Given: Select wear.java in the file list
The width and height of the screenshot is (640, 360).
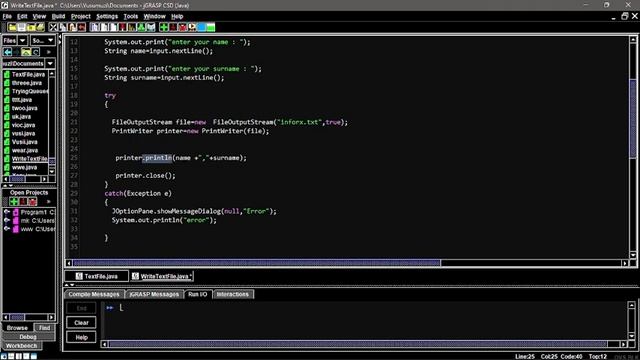Looking at the screenshot, I should [x=25, y=151].
